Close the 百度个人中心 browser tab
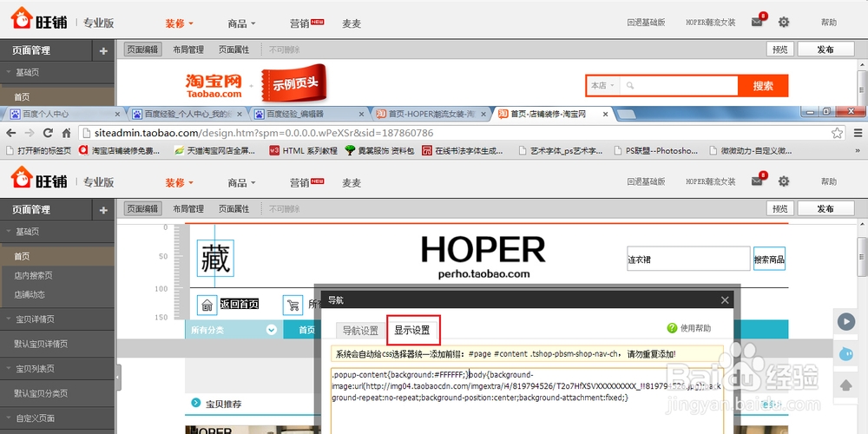Viewport: 868px width, 434px height. [x=117, y=114]
